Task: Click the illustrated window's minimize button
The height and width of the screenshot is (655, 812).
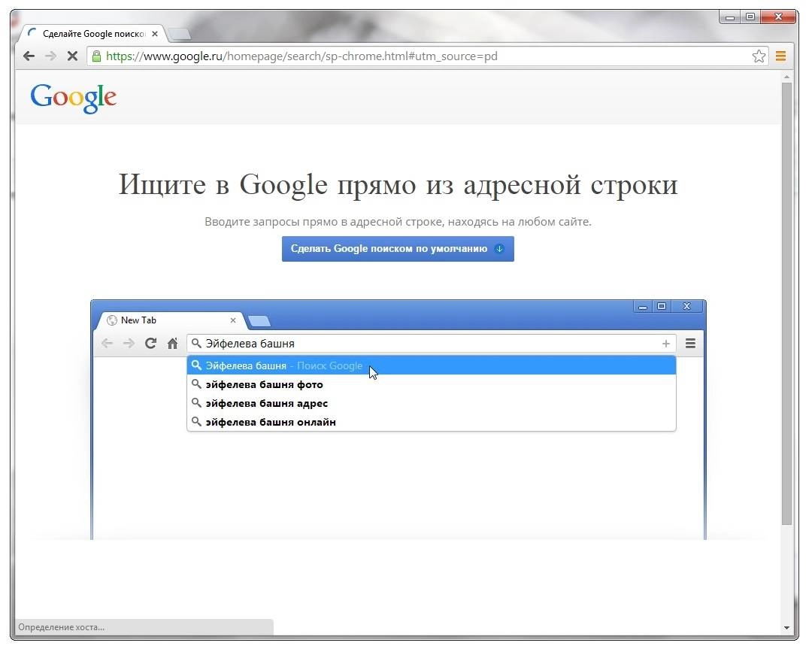Action: point(643,307)
